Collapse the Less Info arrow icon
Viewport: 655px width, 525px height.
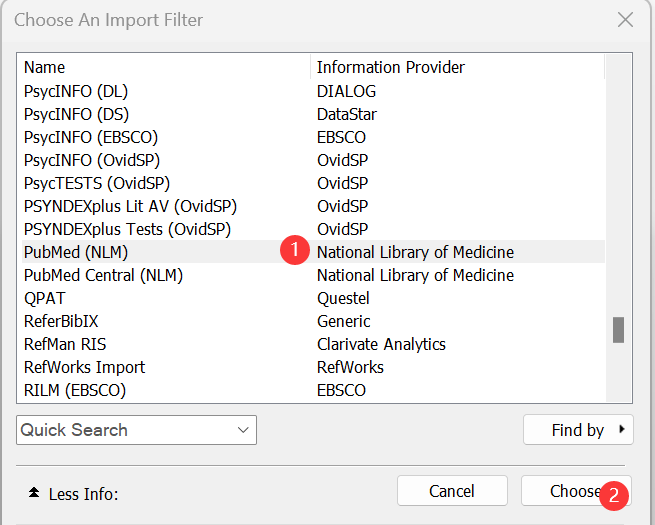tap(34, 493)
